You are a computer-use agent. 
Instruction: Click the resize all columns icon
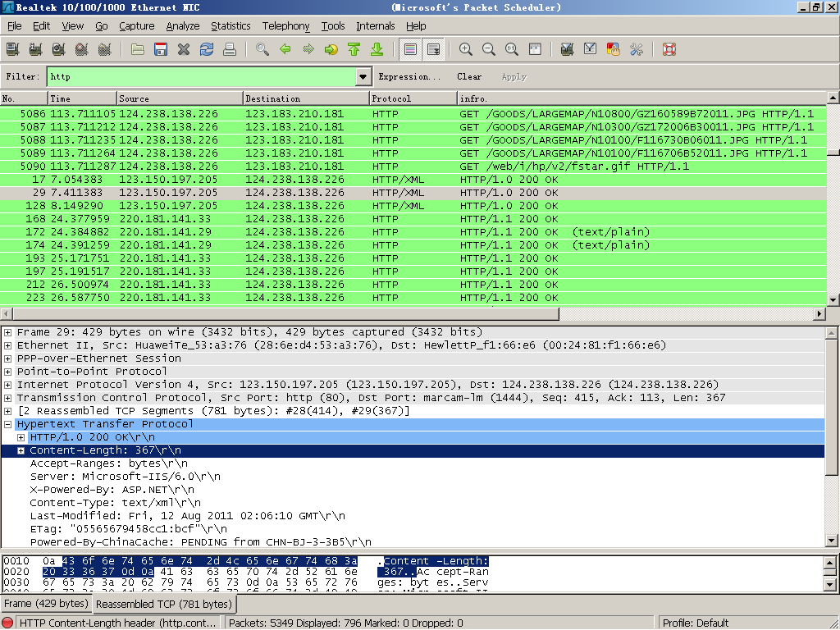tap(535, 49)
